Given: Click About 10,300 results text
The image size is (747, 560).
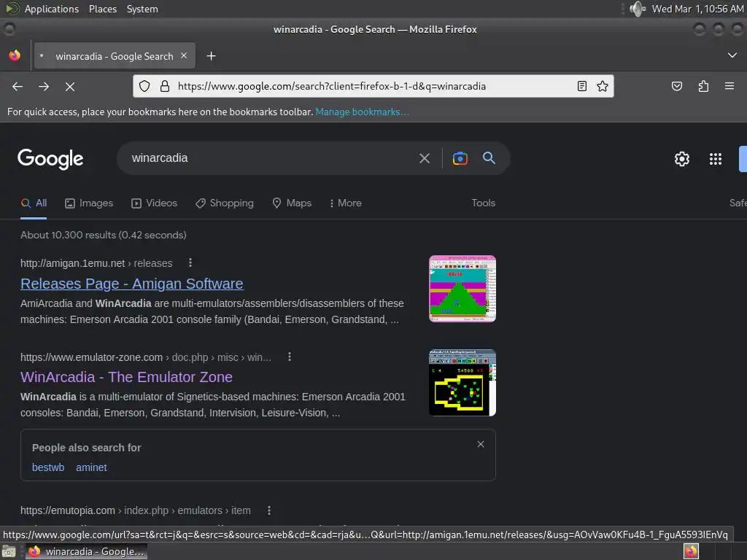Looking at the screenshot, I should [104, 235].
